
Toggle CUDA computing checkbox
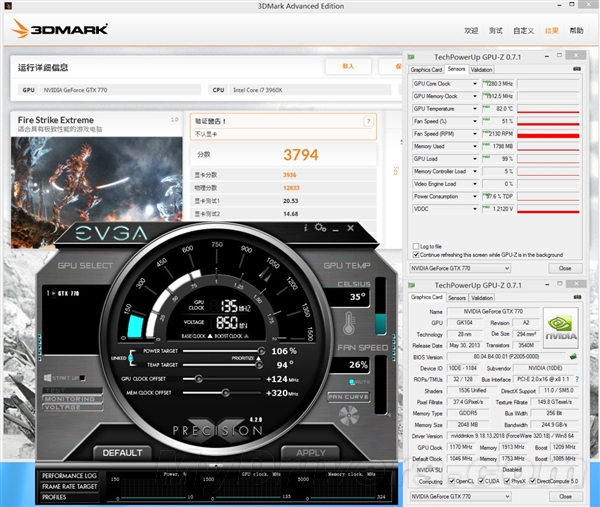tap(481, 481)
